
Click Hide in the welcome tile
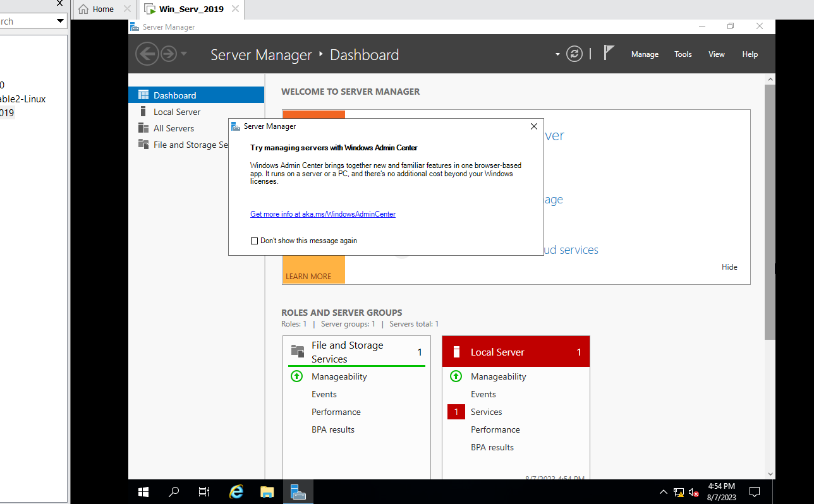pos(729,267)
